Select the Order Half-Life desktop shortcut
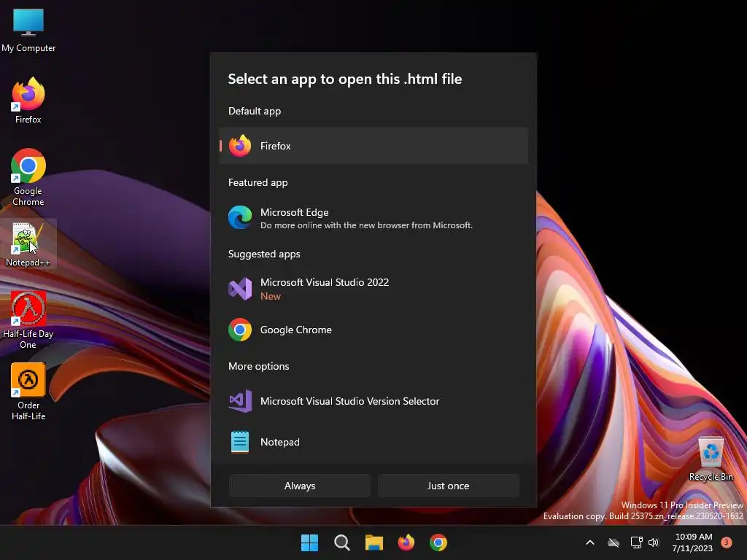Viewport: 747px width, 560px height. click(28, 392)
